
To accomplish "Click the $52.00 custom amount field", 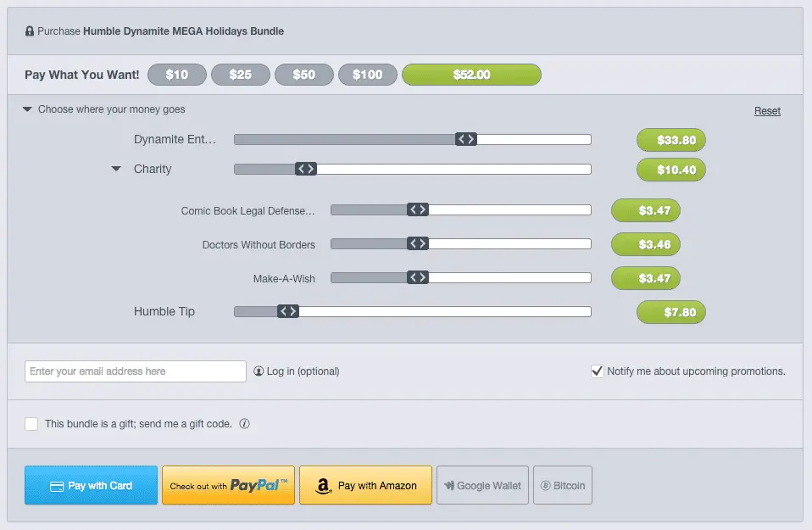I will (472, 75).
